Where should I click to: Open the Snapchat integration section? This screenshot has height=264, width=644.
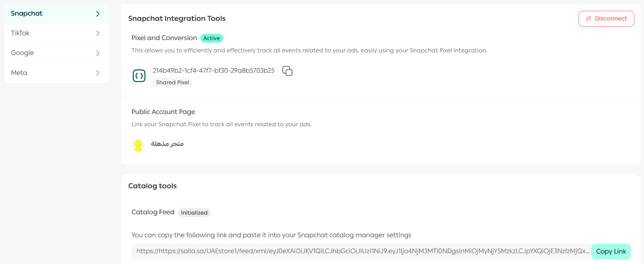(x=27, y=13)
